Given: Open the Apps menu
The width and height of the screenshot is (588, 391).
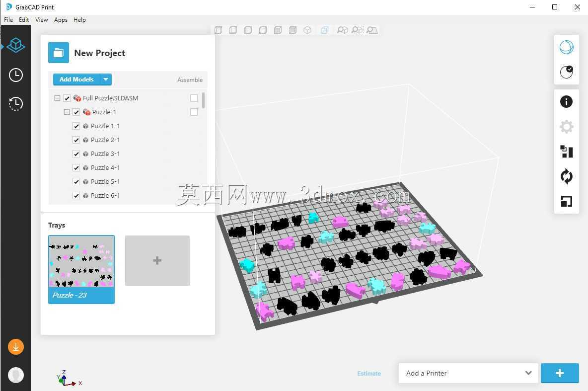Looking at the screenshot, I should click(61, 20).
